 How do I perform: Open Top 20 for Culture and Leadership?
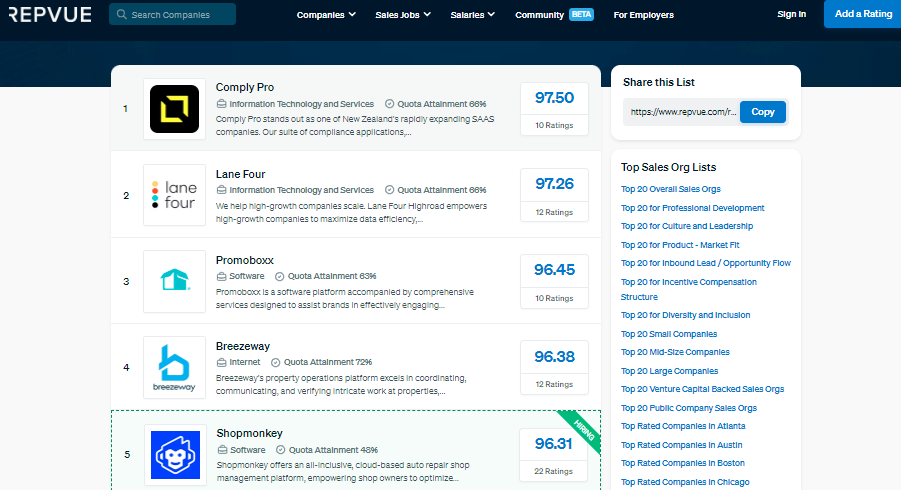pyautogui.click(x=687, y=226)
